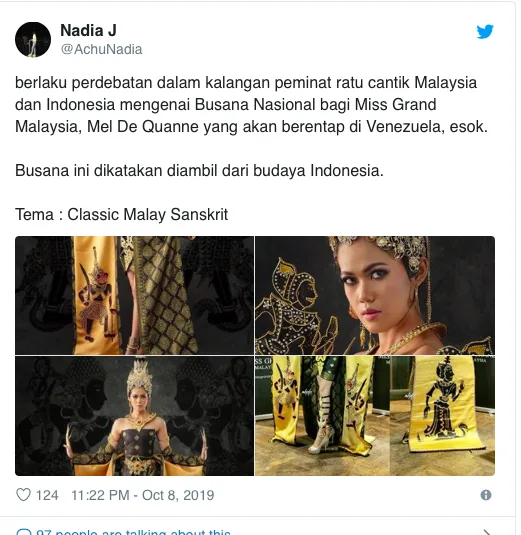Open top-right woman face close-up photo
This screenshot has width=521, height=535.
(375, 295)
